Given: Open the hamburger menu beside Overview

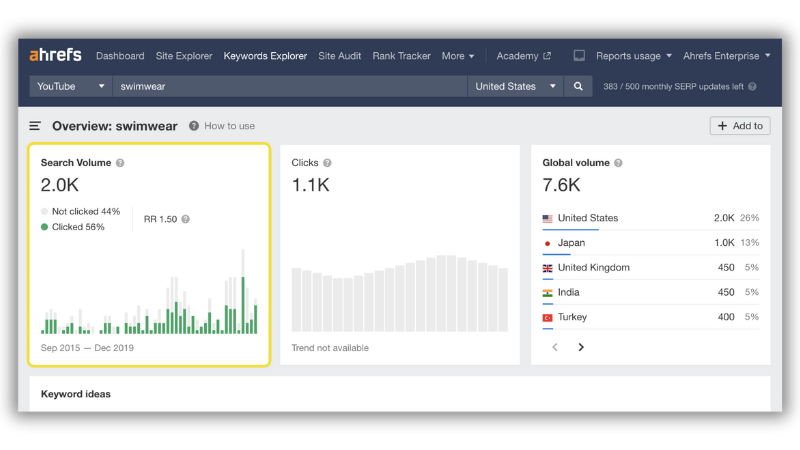Looking at the screenshot, I should pos(35,126).
